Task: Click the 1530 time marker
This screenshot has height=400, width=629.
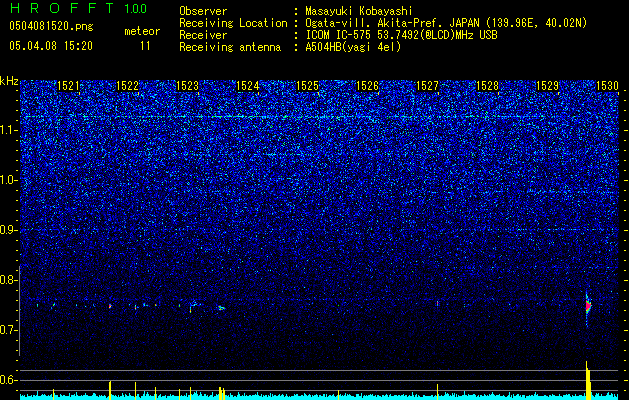Action: (x=607, y=86)
